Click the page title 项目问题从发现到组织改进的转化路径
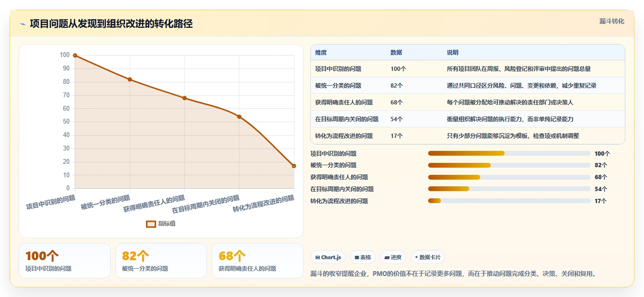The image size is (644, 297). point(111,24)
